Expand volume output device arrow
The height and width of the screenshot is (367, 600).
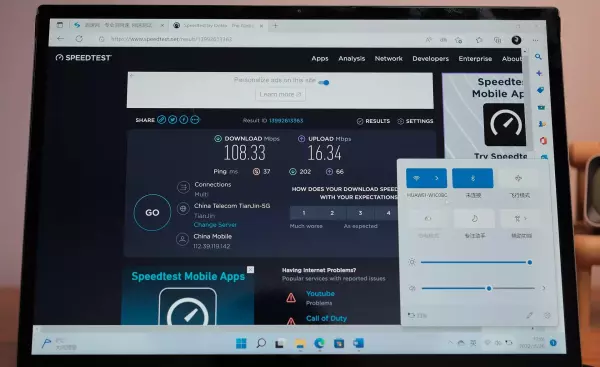pos(544,288)
